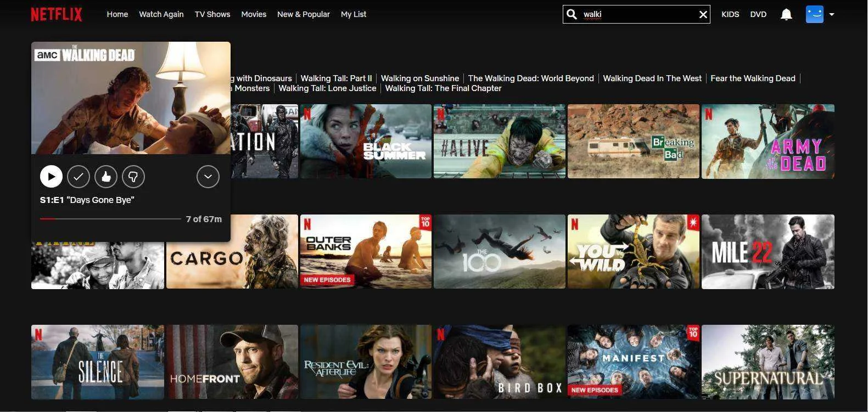
Task: Open TV Shows section
Action: [x=212, y=14]
